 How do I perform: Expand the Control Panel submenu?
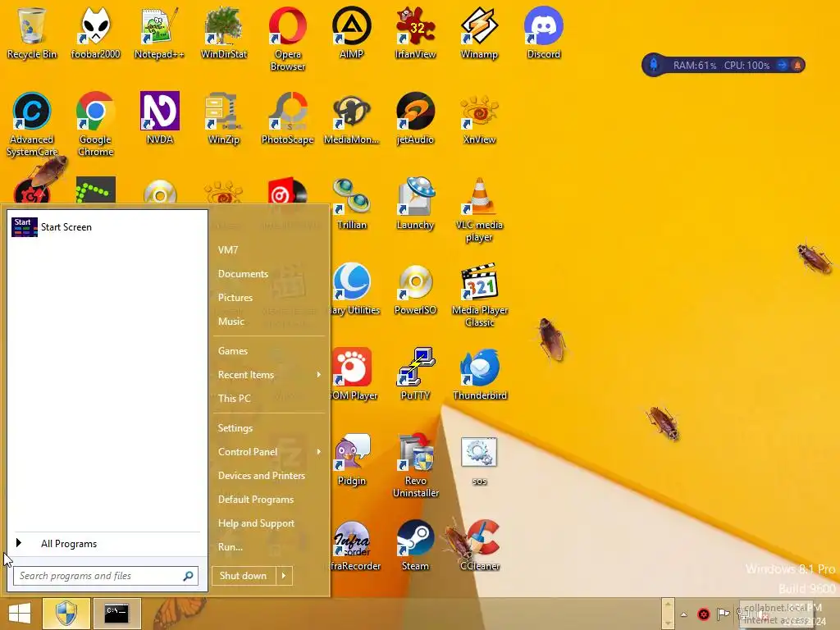(x=269, y=452)
